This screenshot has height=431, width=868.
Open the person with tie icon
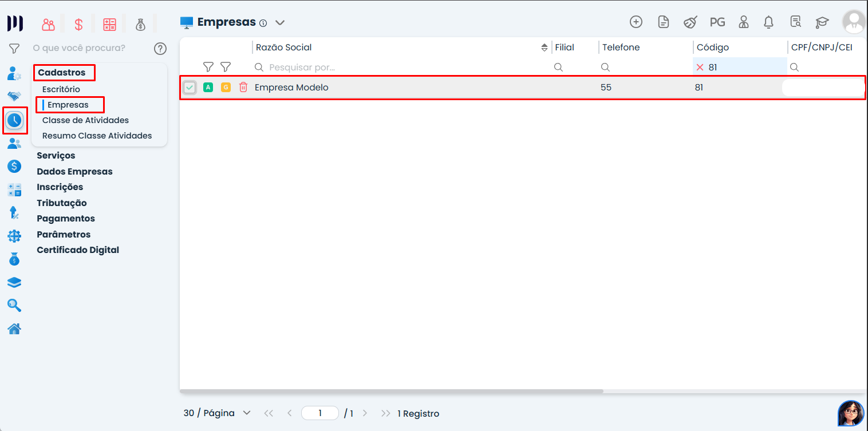coord(744,22)
